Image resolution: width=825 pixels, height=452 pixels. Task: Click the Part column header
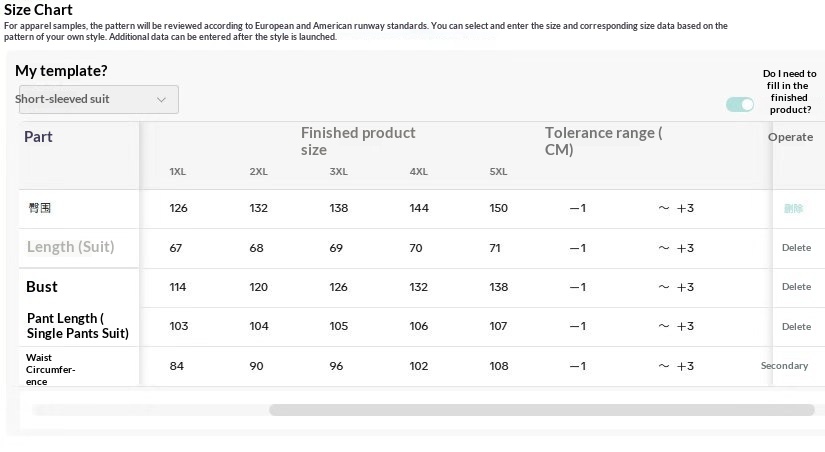pyautogui.click(x=38, y=137)
